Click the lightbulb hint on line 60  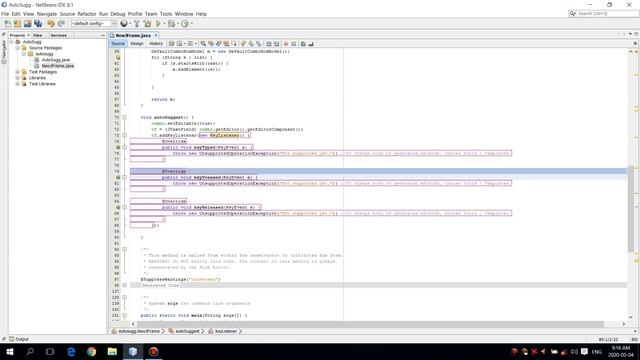pyautogui.click(x=118, y=58)
